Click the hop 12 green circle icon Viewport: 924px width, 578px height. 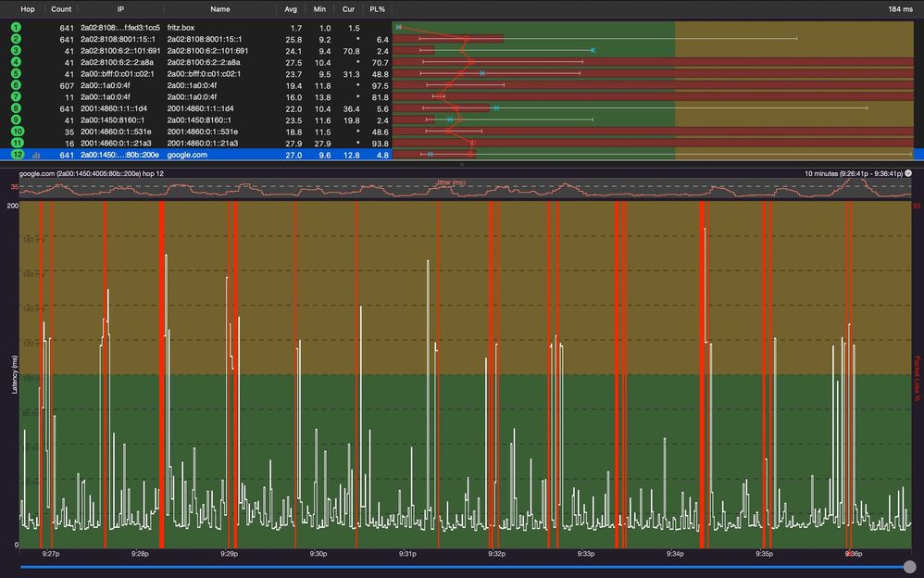point(16,155)
